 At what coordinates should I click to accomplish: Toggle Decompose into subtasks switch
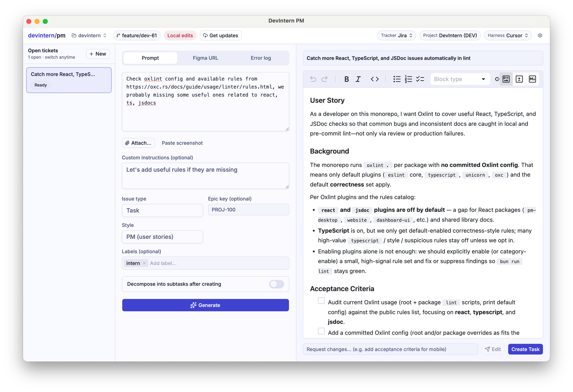click(x=276, y=284)
